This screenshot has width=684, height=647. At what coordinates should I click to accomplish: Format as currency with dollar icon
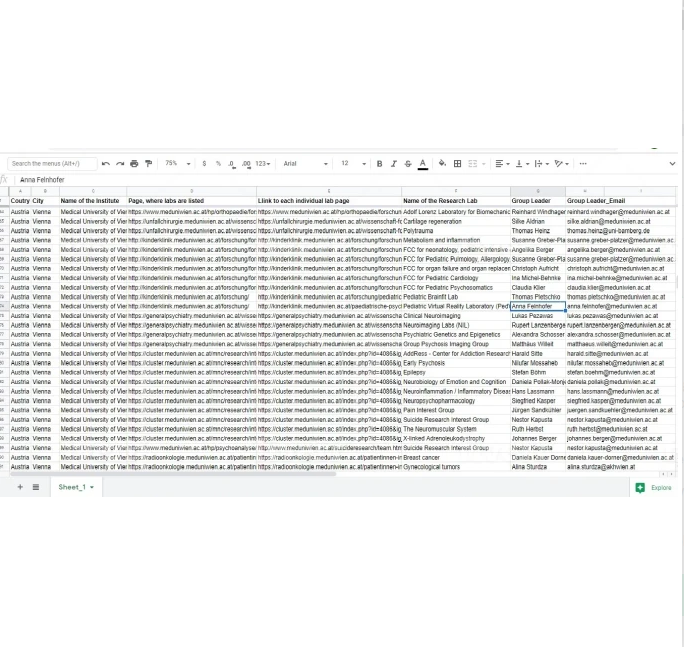pyautogui.click(x=204, y=164)
